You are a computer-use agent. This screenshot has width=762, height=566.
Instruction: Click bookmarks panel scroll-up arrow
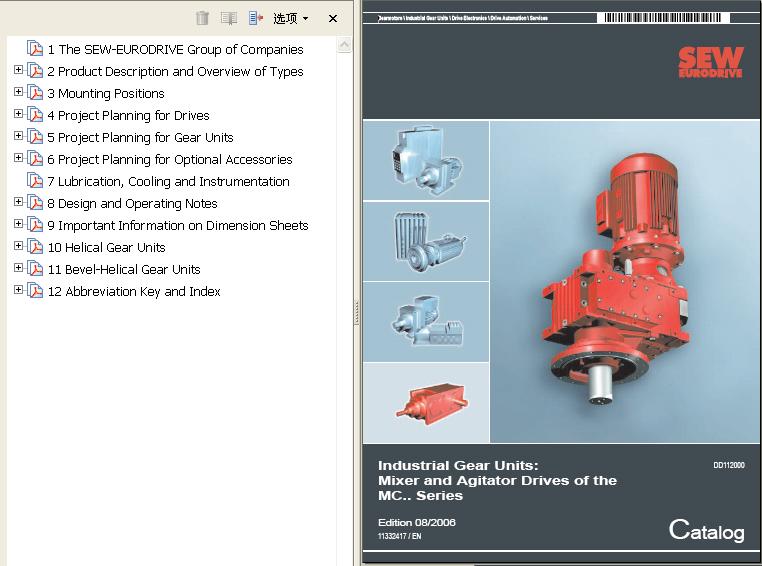[344, 45]
